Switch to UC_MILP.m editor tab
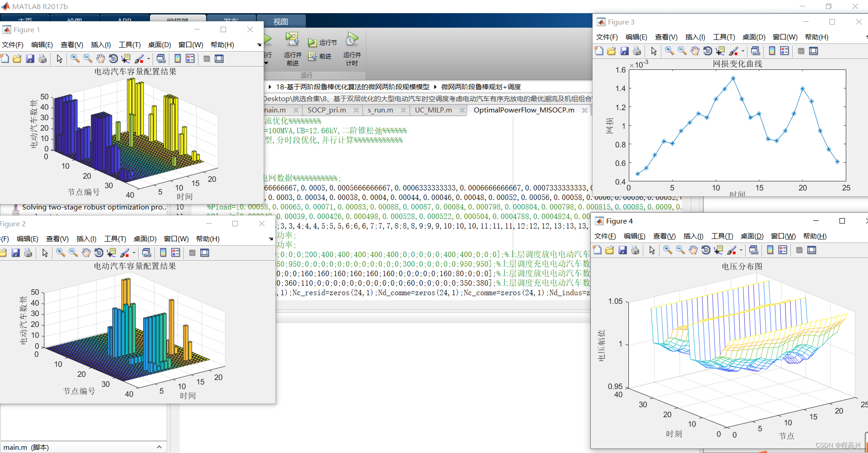This screenshot has width=868, height=453. [x=434, y=110]
